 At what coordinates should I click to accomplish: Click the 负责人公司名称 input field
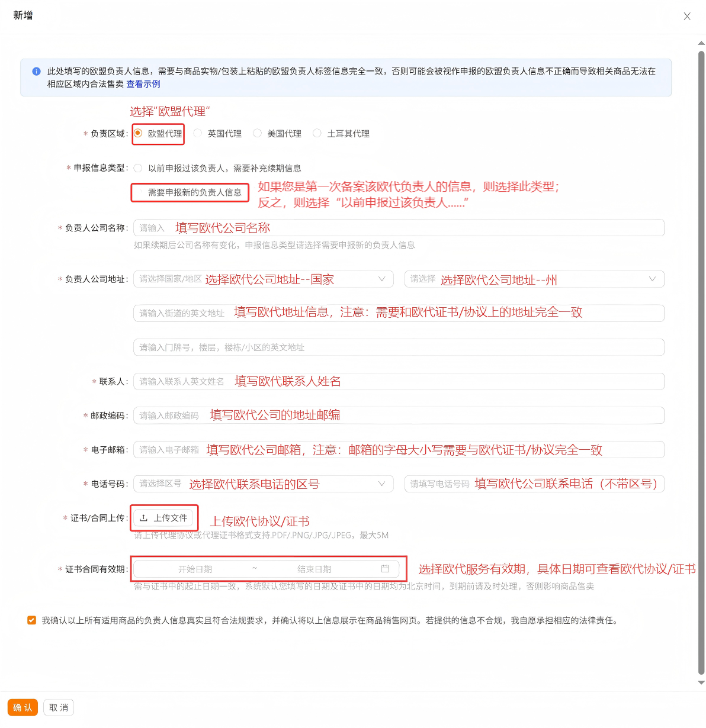399,228
